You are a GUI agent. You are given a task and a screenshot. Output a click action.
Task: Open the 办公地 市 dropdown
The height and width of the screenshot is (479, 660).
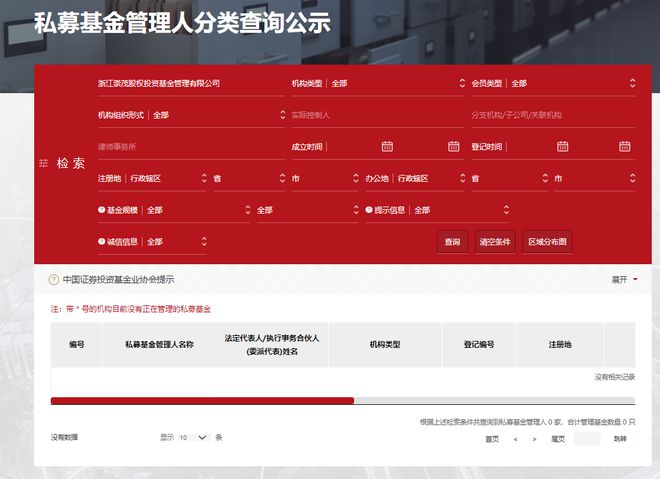(595, 178)
